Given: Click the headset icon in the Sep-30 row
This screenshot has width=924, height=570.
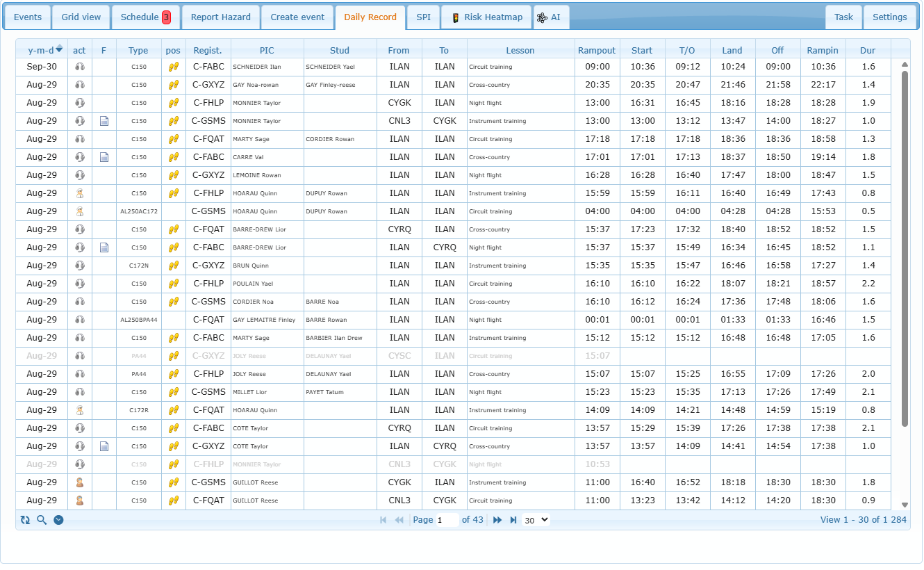Looking at the screenshot, I should point(80,67).
